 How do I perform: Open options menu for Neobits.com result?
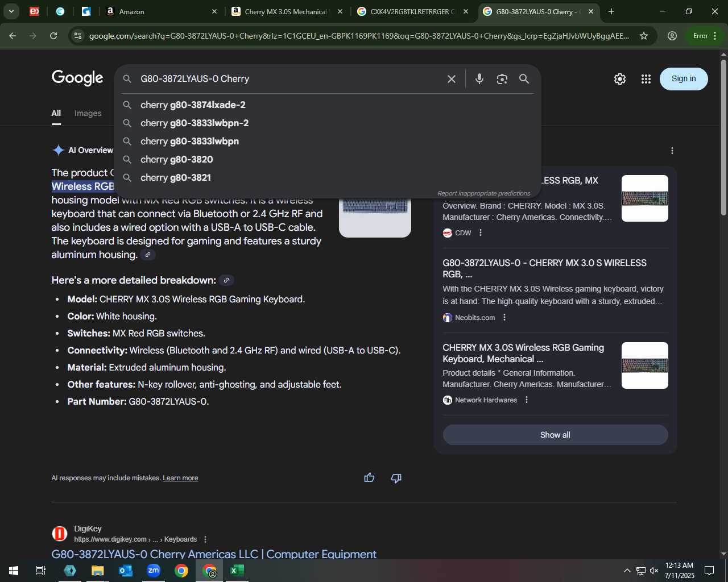click(x=504, y=317)
